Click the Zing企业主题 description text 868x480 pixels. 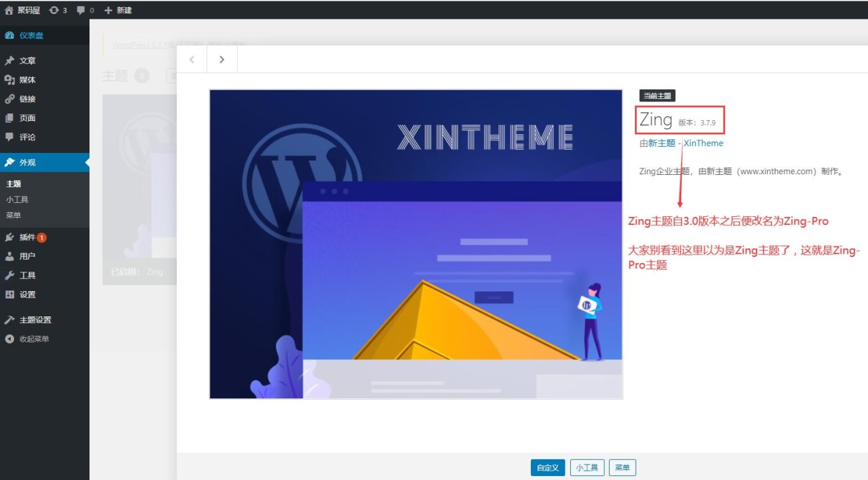pyautogui.click(x=741, y=172)
